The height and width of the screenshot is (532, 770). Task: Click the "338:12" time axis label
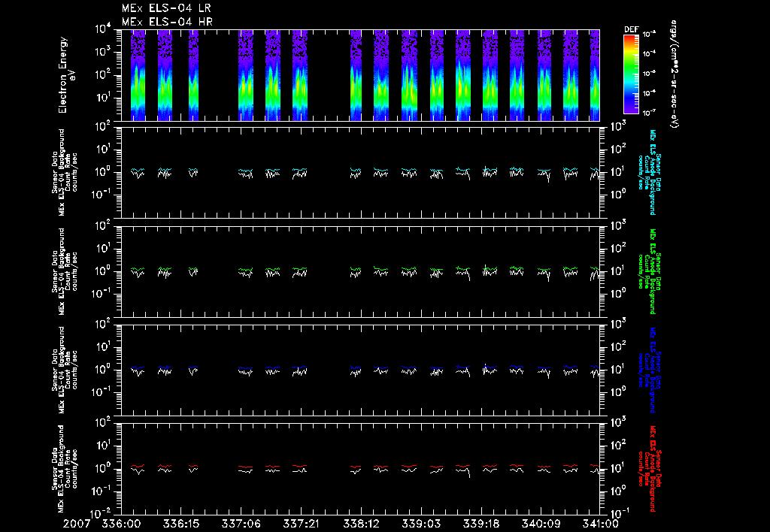coord(362,524)
